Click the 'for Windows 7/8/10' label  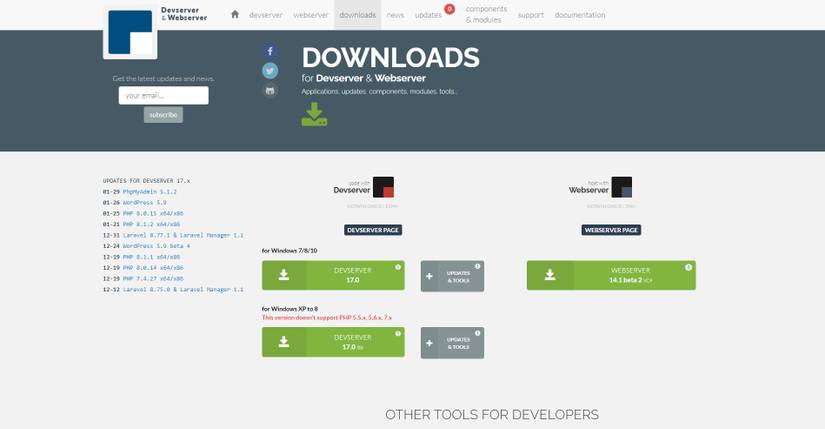[289, 251]
